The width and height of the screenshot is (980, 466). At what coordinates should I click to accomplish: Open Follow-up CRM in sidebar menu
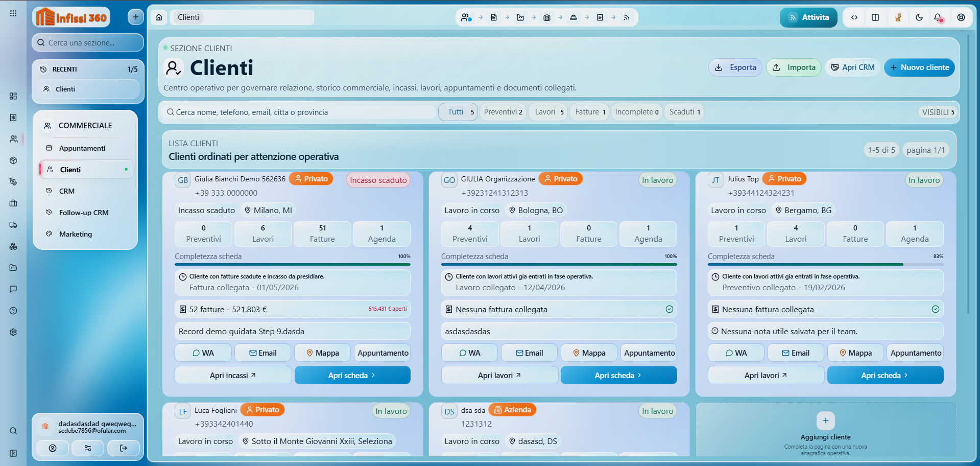click(86, 213)
